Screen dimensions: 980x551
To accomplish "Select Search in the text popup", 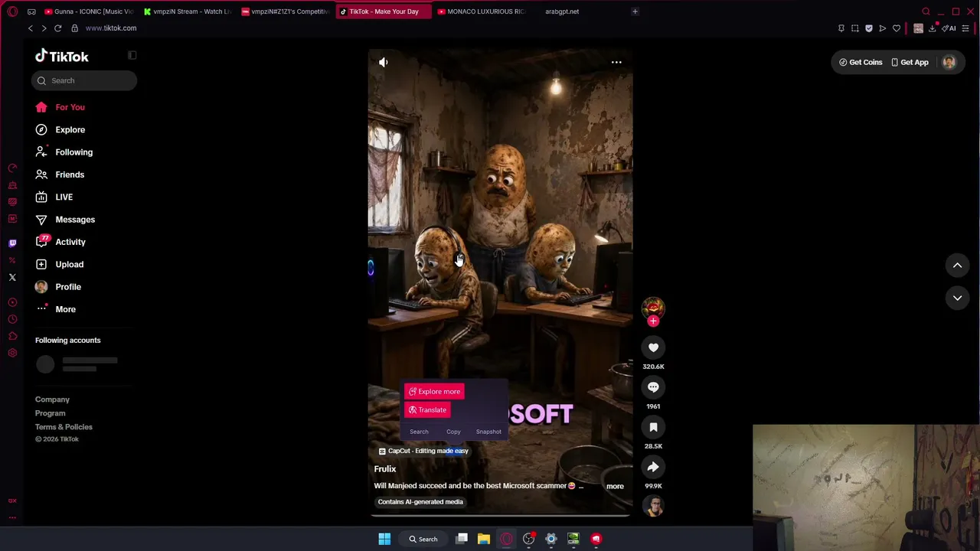I will pyautogui.click(x=419, y=432).
